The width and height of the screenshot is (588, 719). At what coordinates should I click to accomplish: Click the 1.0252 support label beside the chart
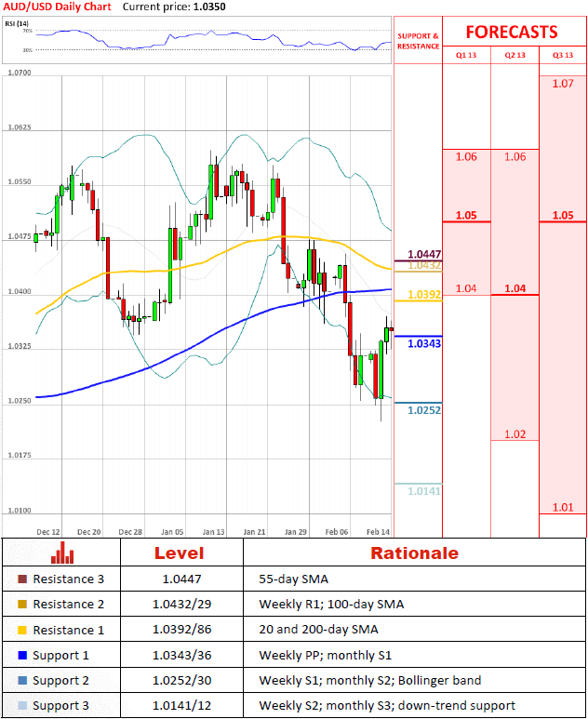[x=424, y=410]
